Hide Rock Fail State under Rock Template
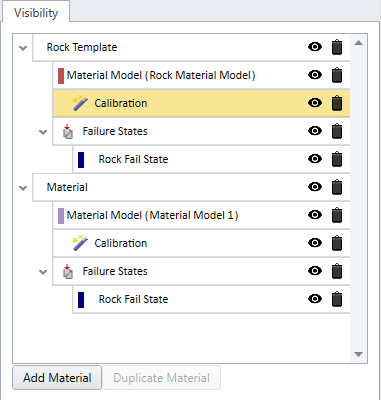The image size is (381, 400). 315,159
